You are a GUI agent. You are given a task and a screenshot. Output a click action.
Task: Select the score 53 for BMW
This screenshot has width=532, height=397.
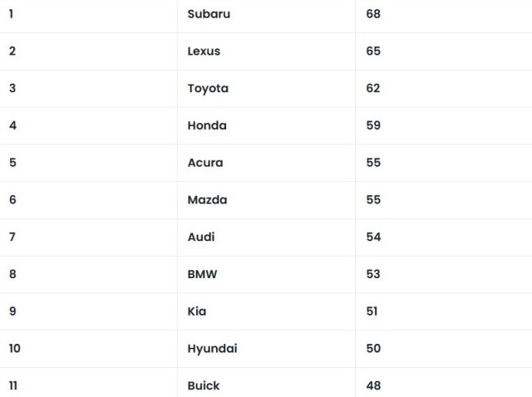coord(373,274)
